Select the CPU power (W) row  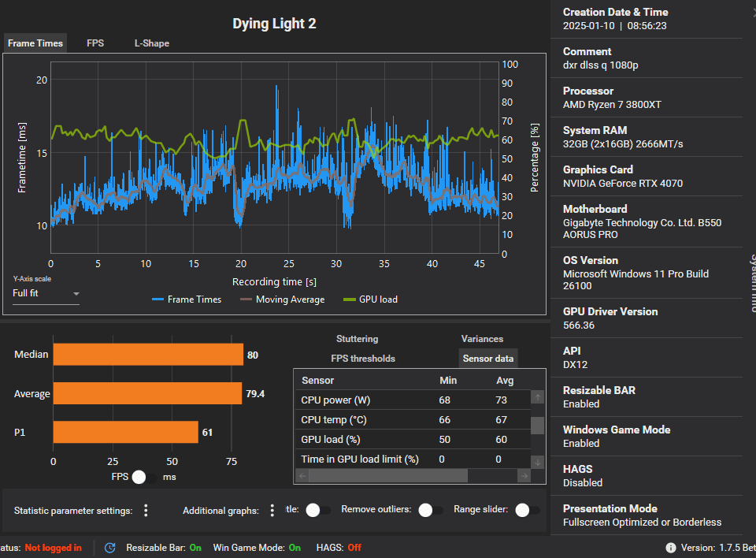click(x=413, y=400)
